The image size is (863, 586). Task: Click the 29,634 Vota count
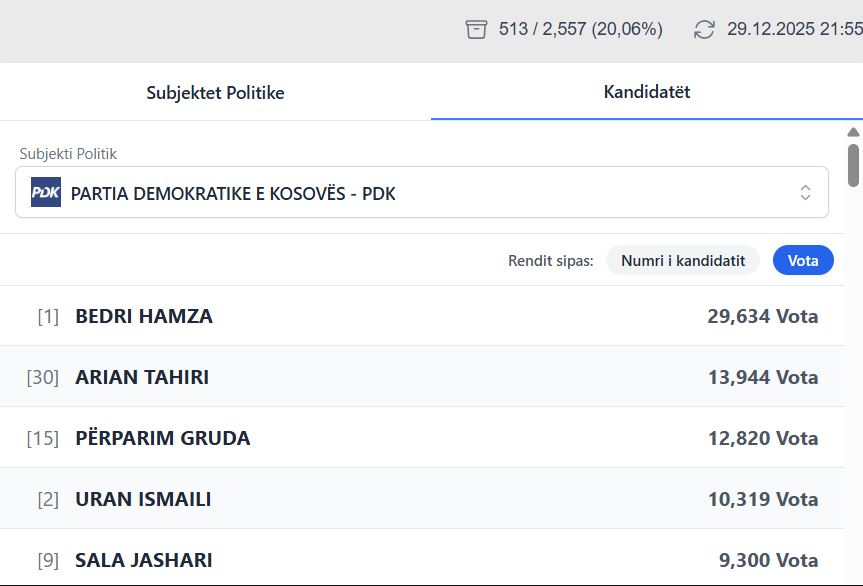click(762, 316)
